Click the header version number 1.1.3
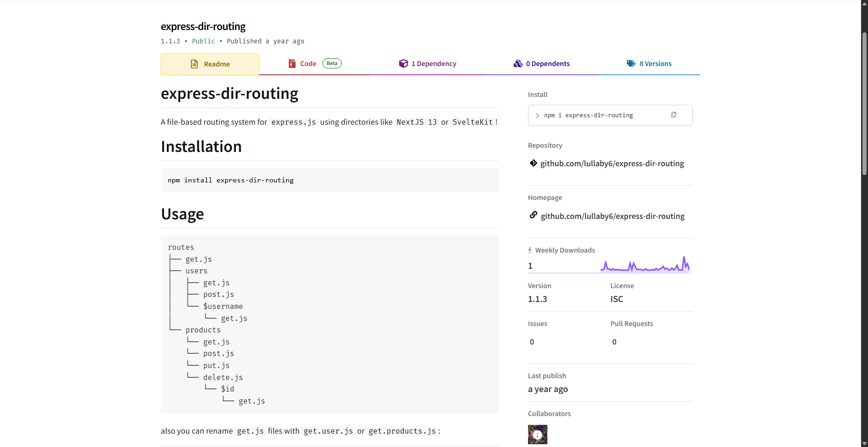 coord(170,41)
